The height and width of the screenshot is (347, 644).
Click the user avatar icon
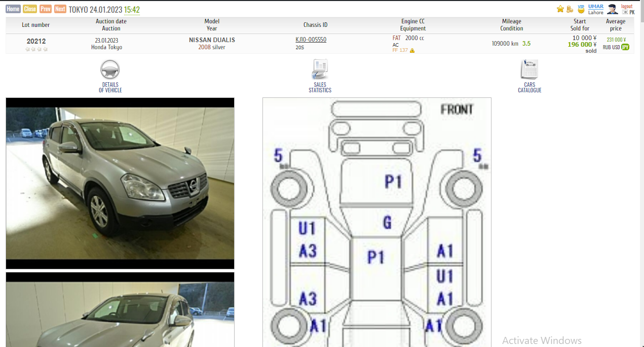pos(613,9)
